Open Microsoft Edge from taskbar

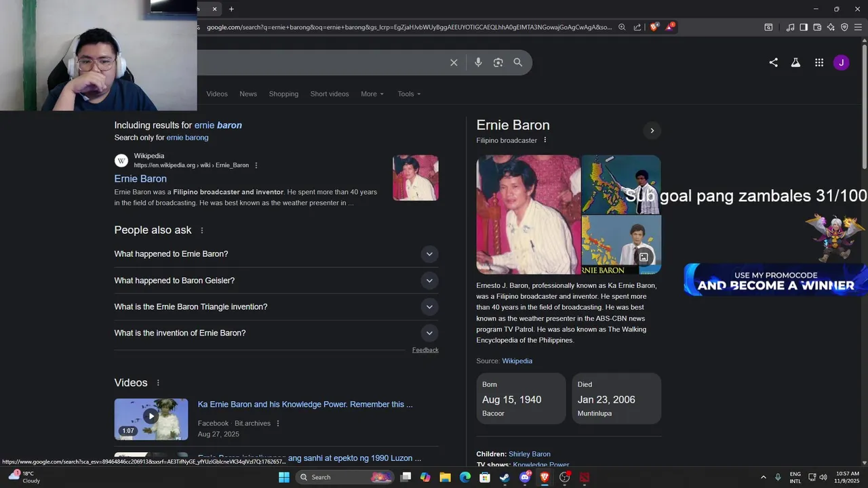pyautogui.click(x=465, y=477)
